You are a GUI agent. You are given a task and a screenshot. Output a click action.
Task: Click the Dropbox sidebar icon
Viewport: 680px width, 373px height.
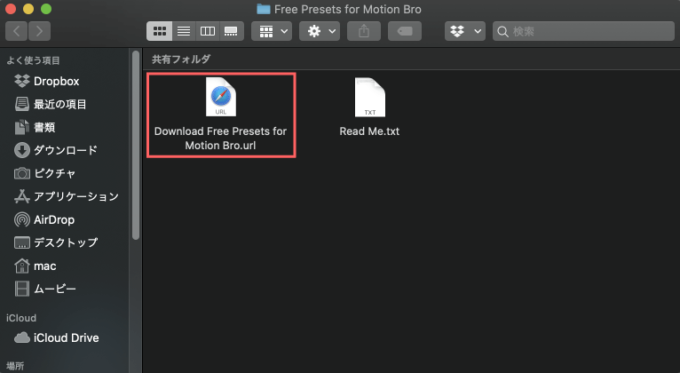pyautogui.click(x=22, y=81)
